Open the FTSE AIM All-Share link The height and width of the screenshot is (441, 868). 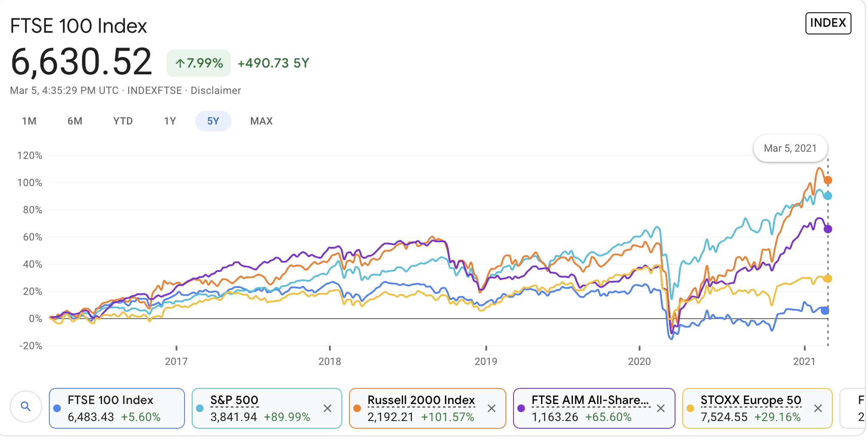(x=590, y=400)
